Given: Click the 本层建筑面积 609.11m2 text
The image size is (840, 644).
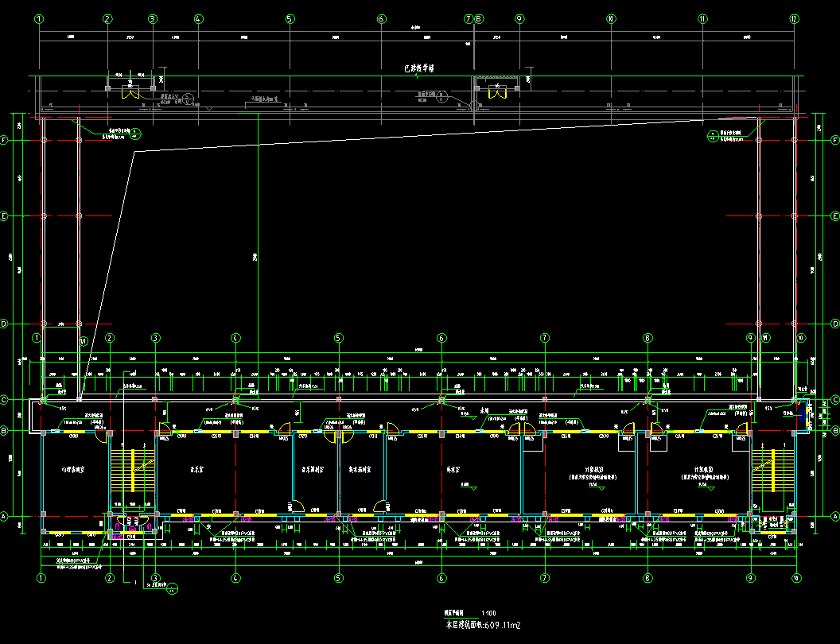Looking at the screenshot, I should pyautogui.click(x=482, y=627).
